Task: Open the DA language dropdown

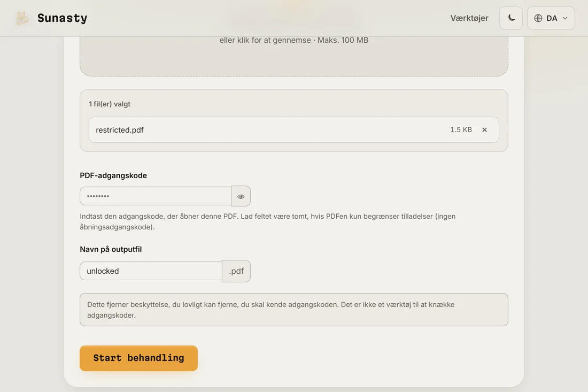Action: [551, 18]
